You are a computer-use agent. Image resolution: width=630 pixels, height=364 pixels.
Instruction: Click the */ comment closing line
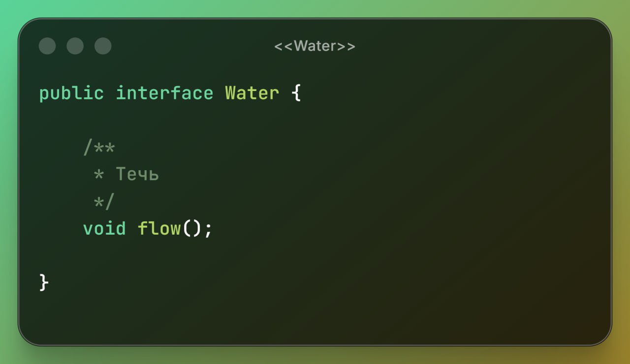coord(104,201)
